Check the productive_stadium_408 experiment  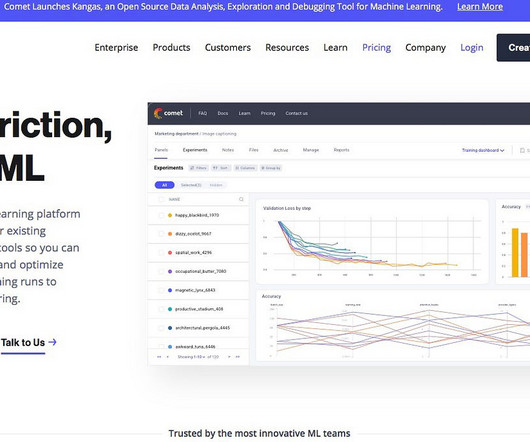[161, 309]
